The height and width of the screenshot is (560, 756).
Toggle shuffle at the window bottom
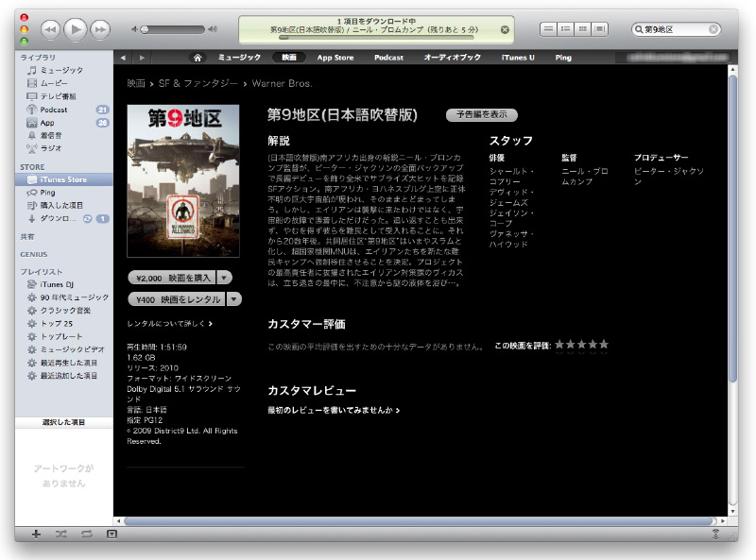click(61, 534)
